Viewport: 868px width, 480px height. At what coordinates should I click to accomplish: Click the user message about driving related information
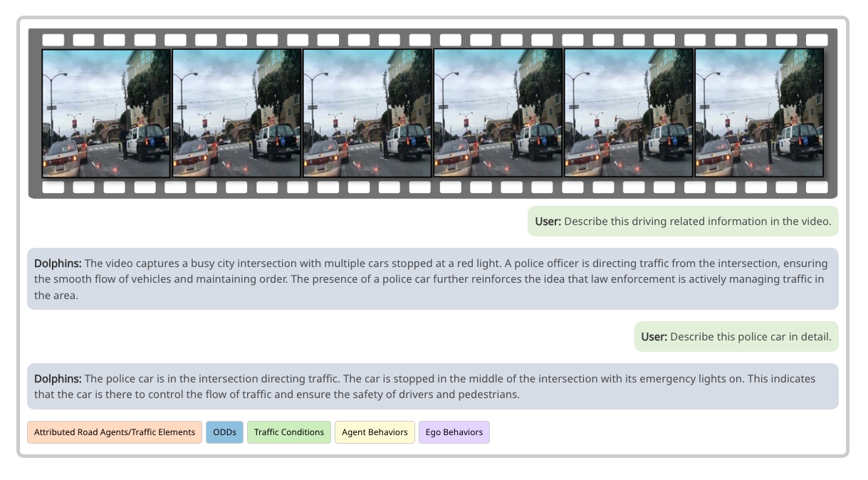pyautogui.click(x=683, y=221)
